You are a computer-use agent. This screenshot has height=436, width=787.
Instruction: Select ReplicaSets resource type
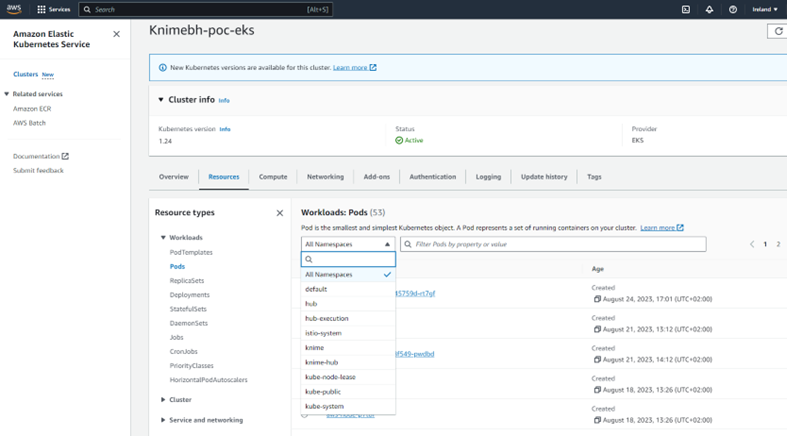point(187,281)
